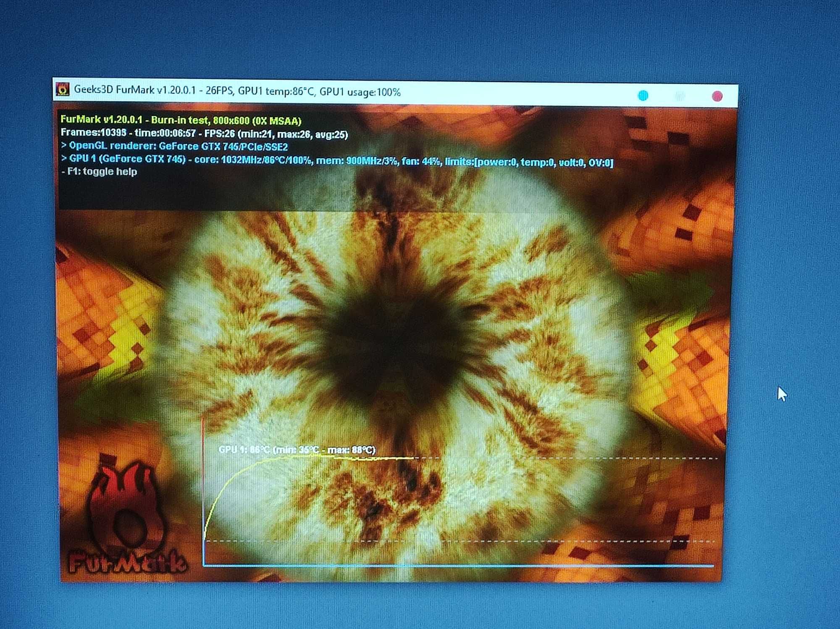This screenshot has height=629, width=840.
Task: Close the FurMark window with red button
Action: coord(717,96)
